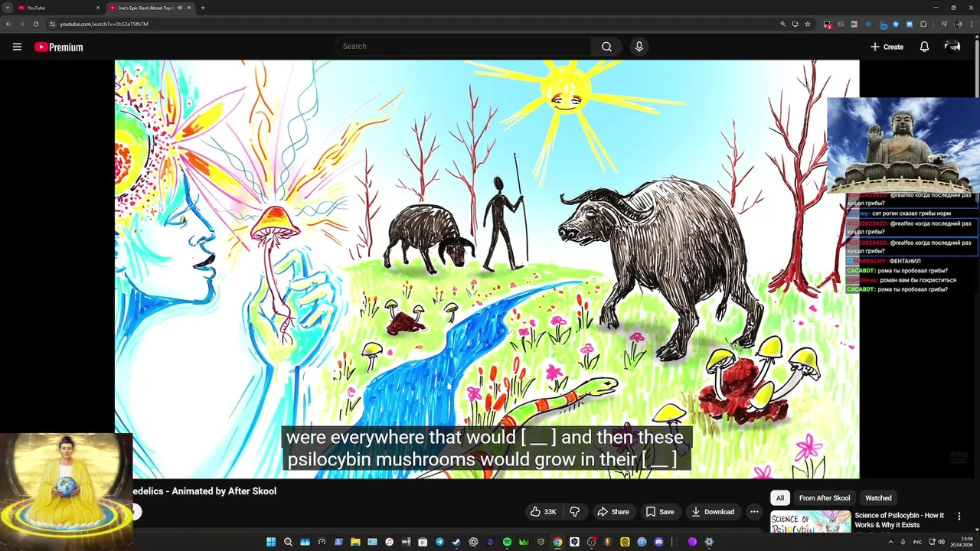
Task: Install or cast icon in address bar
Action: point(795,24)
